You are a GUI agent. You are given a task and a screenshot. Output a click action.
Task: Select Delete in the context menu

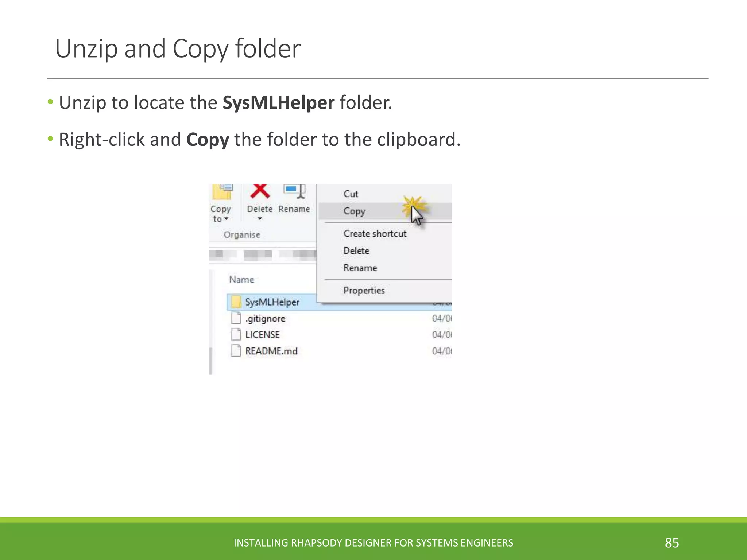[356, 251]
